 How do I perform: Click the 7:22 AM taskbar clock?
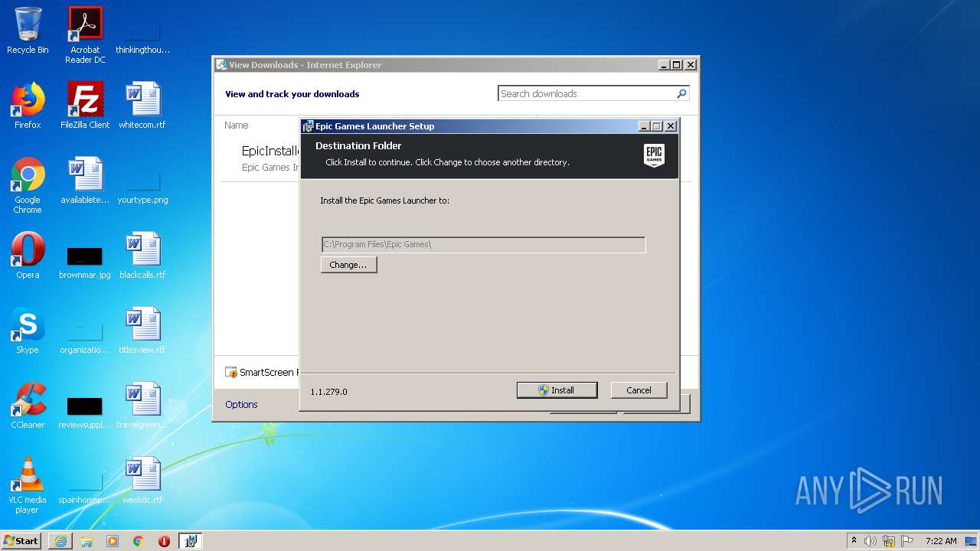point(941,541)
